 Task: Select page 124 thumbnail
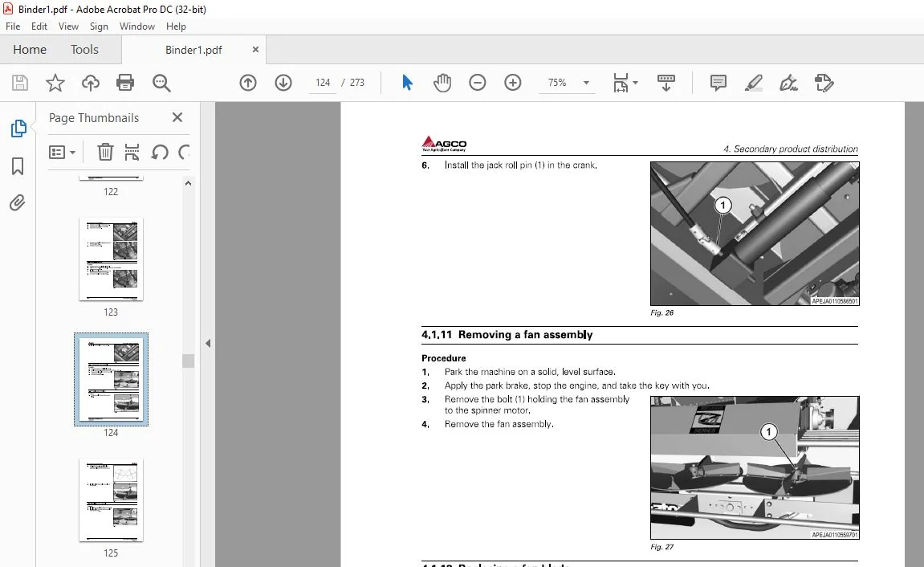[111, 380]
